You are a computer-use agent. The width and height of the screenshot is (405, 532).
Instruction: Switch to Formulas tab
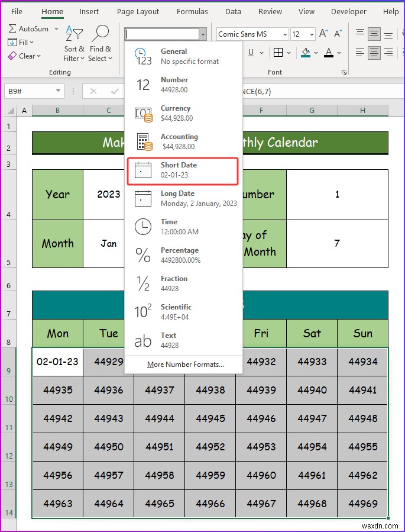[x=192, y=11]
